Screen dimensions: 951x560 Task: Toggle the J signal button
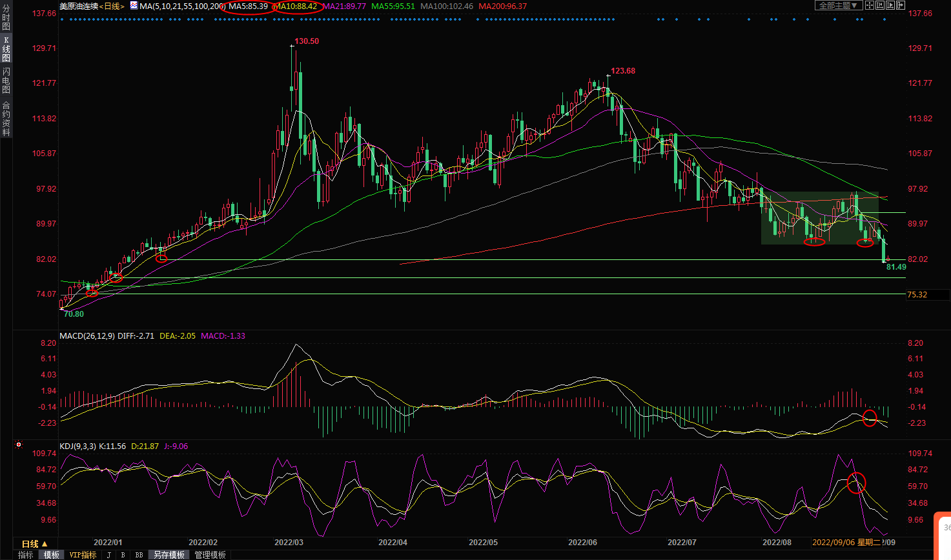(x=108, y=555)
